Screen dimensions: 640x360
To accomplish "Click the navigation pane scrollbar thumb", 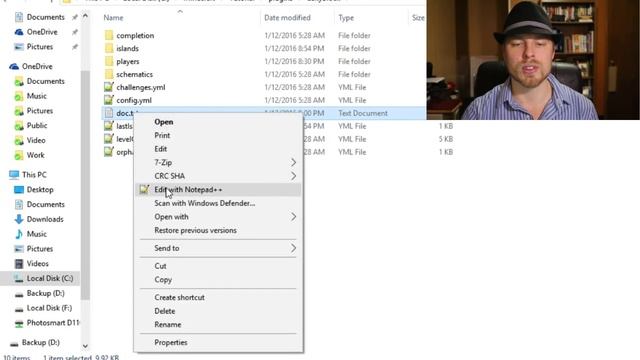I will 85,184.
